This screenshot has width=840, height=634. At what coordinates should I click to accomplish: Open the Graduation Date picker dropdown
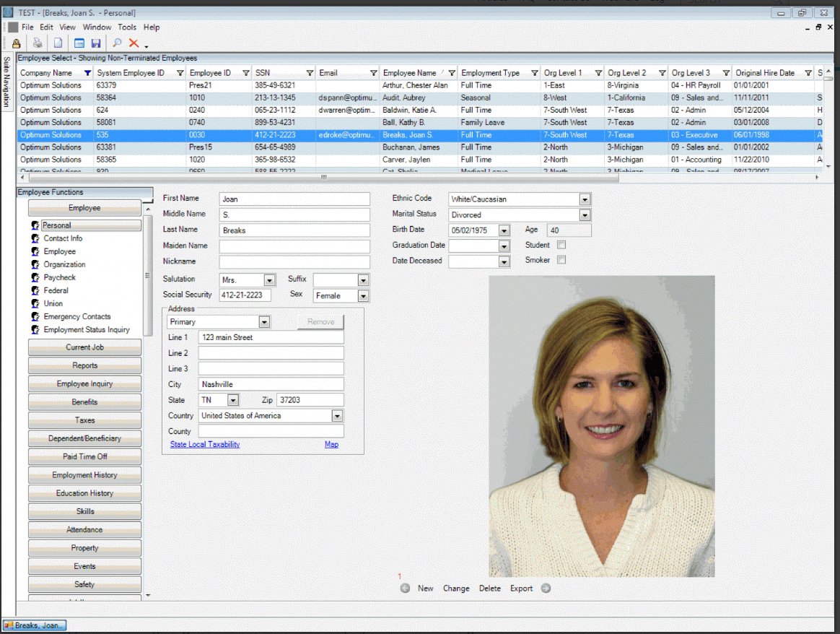coord(504,246)
